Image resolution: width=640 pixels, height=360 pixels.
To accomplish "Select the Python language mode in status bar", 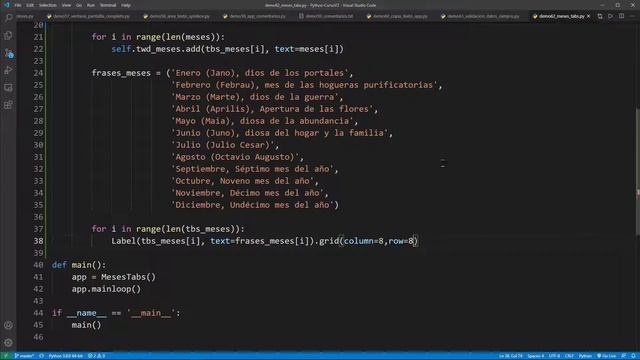I will coord(585,356).
